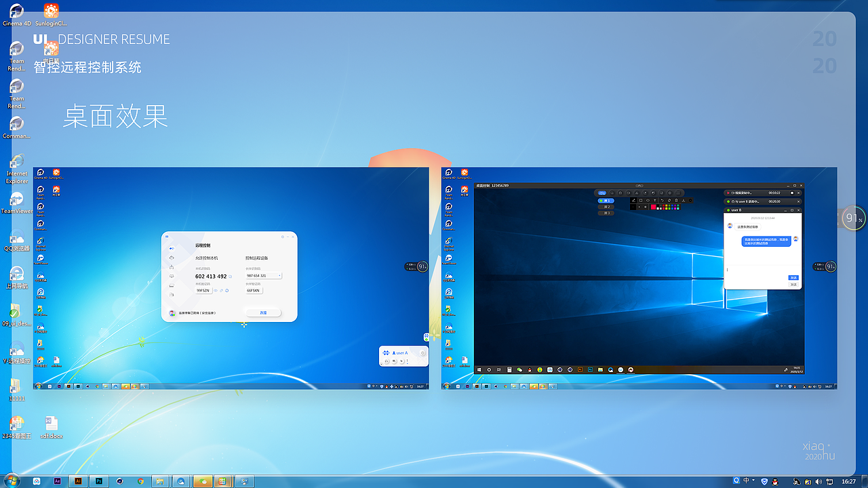The width and height of the screenshot is (868, 488).
Task: Click the blue 发送 send button
Action: (793, 278)
